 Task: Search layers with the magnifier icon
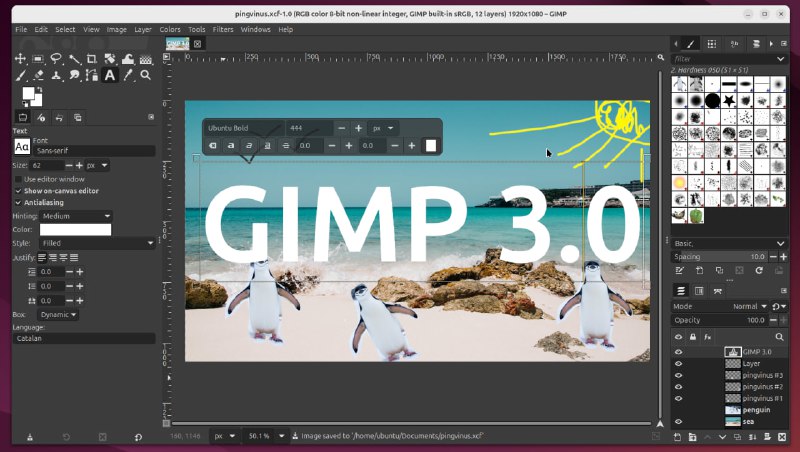pos(779,337)
